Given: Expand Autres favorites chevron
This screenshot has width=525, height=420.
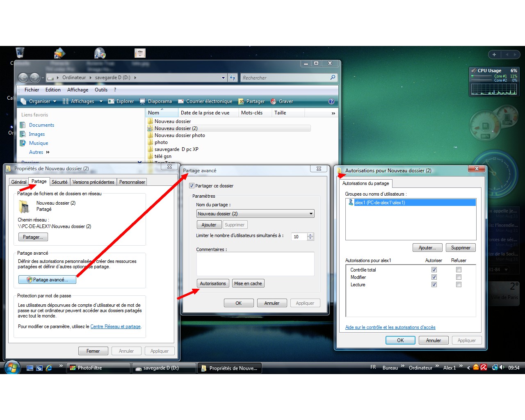Looking at the screenshot, I should [48, 152].
